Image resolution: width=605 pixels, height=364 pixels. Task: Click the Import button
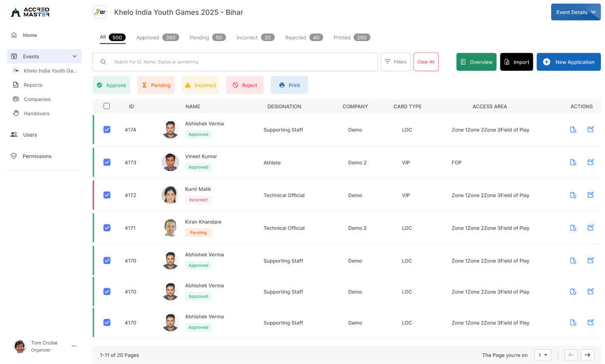click(517, 62)
